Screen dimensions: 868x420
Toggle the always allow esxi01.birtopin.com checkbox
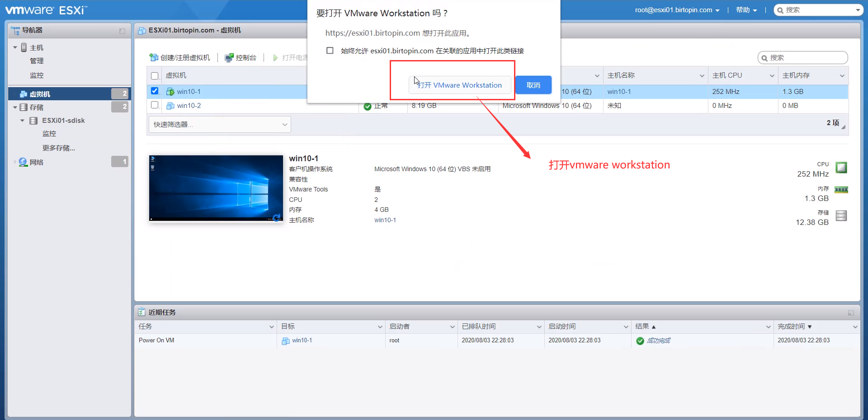[330, 51]
